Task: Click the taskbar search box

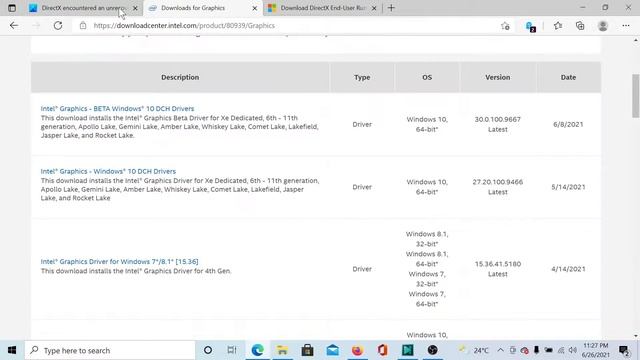Action: [x=110, y=350]
